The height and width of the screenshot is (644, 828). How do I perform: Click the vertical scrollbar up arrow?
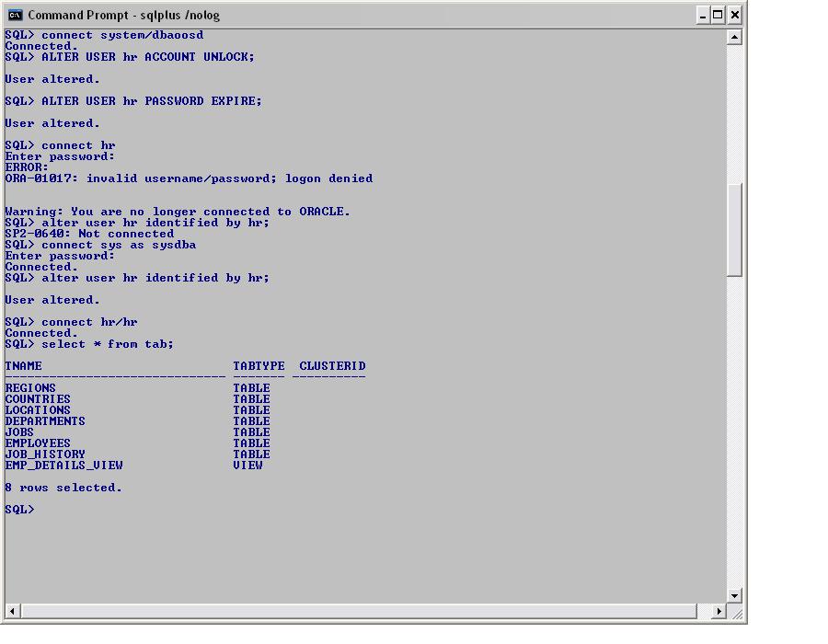734,38
